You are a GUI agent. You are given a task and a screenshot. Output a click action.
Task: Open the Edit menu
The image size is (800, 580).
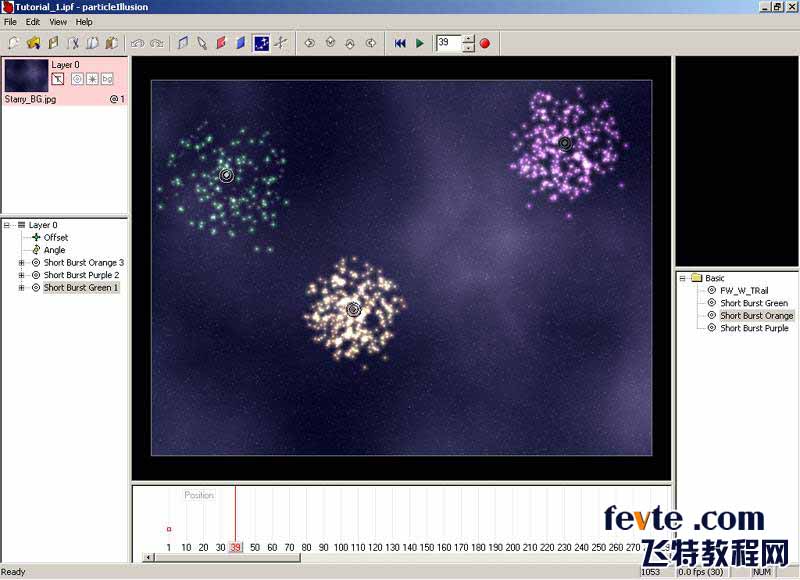click(x=33, y=20)
